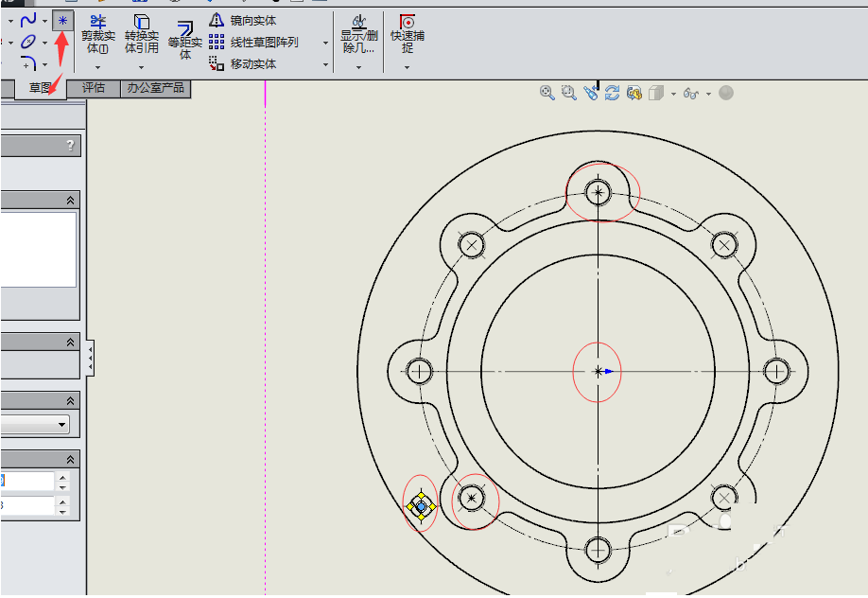Toggle Hide/Show Items glasses icon
The image size is (868, 598).
[x=691, y=93]
